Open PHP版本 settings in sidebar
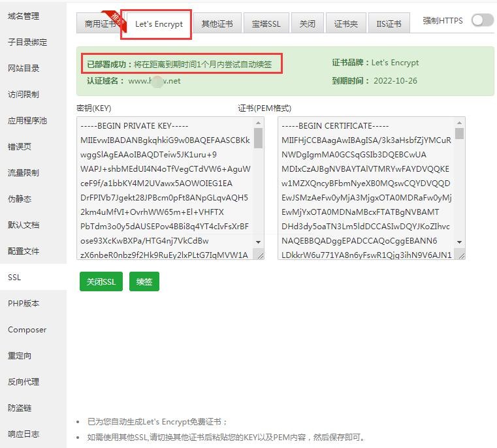This screenshot has height=448, width=497. [x=24, y=303]
